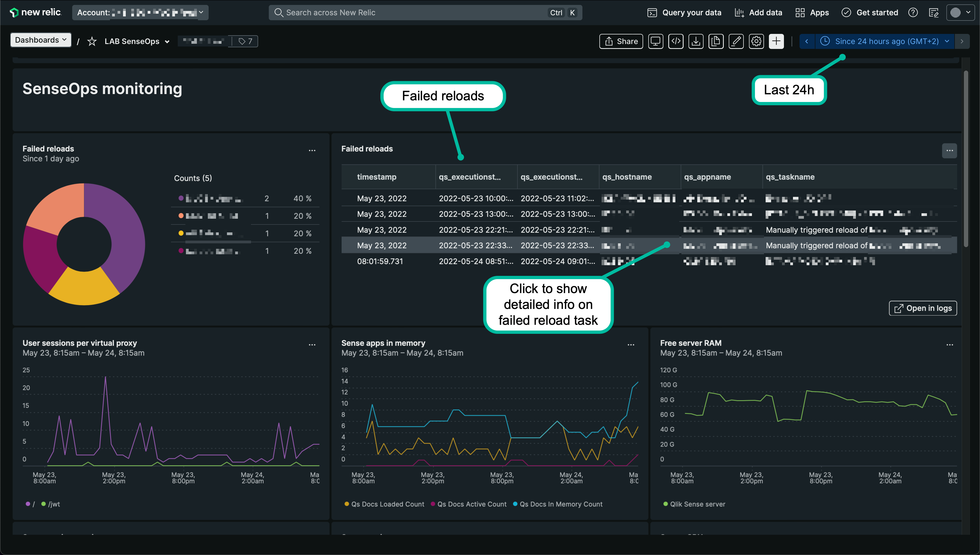This screenshot has height=555, width=980.
Task: Open dashboard settings gear icon
Action: (x=756, y=41)
